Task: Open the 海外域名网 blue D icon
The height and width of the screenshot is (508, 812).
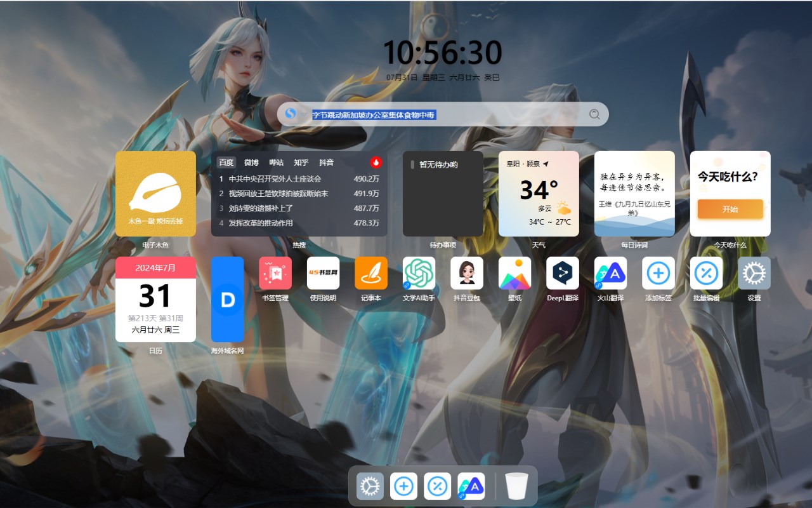Action: pos(227,299)
